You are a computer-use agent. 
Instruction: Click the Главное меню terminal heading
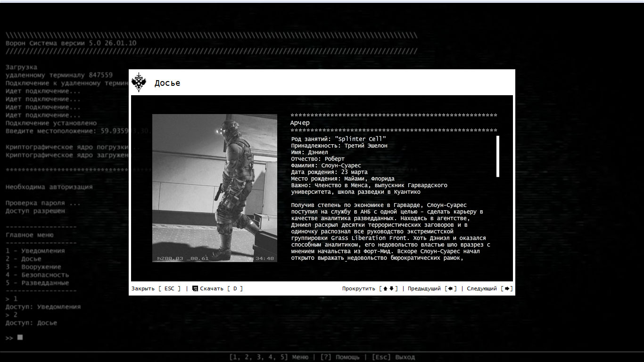click(x=30, y=235)
